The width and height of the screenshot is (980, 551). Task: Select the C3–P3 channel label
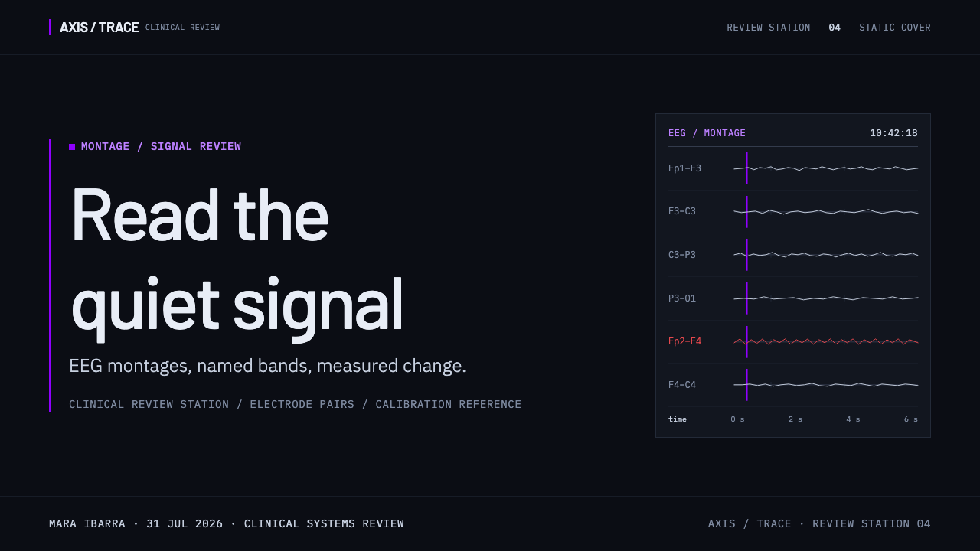(682, 255)
